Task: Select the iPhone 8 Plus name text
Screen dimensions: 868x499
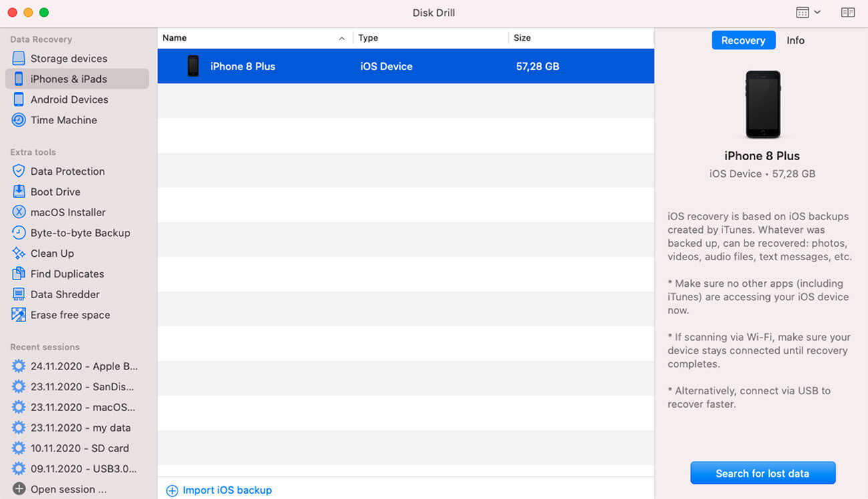Action: coord(242,66)
